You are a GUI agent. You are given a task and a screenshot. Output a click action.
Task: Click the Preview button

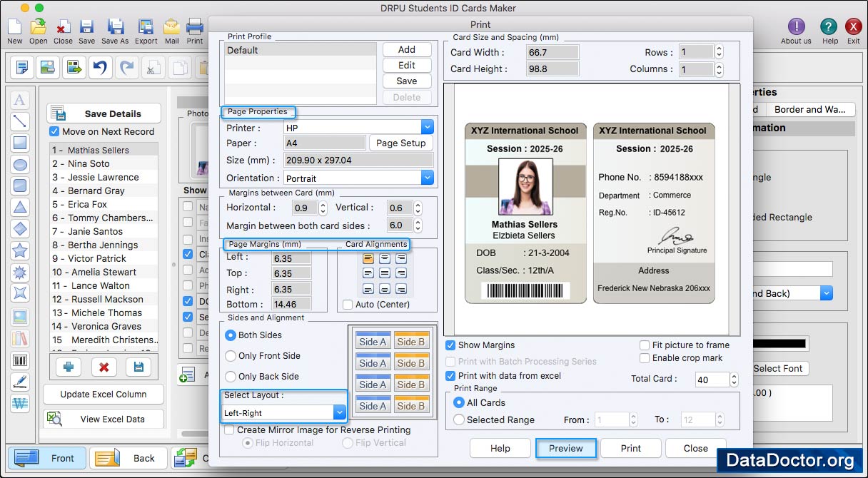566,448
